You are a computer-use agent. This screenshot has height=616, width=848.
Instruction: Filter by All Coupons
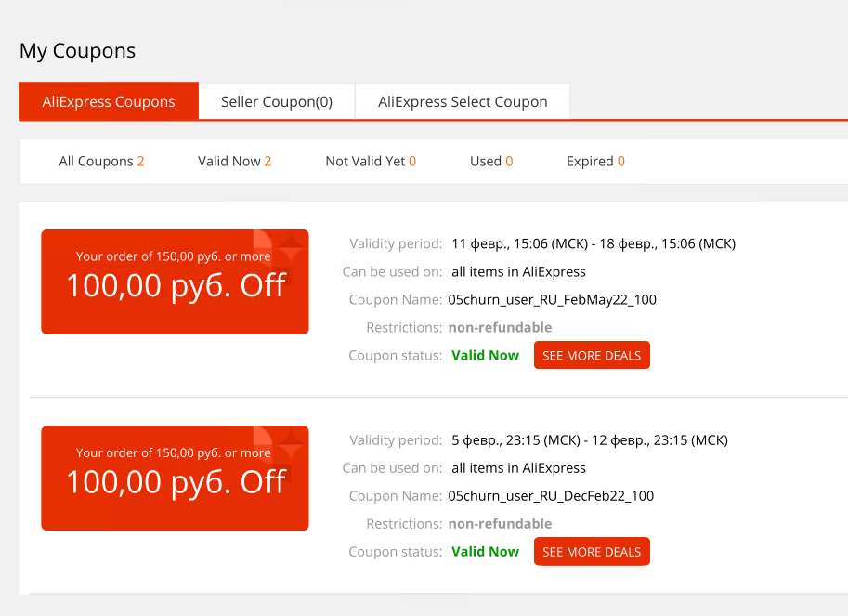click(x=101, y=161)
